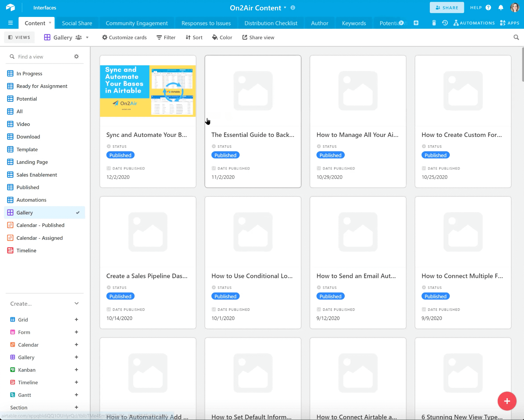Collapse the Create section chevron
Viewport: 524px width, 420px height.
(76, 303)
